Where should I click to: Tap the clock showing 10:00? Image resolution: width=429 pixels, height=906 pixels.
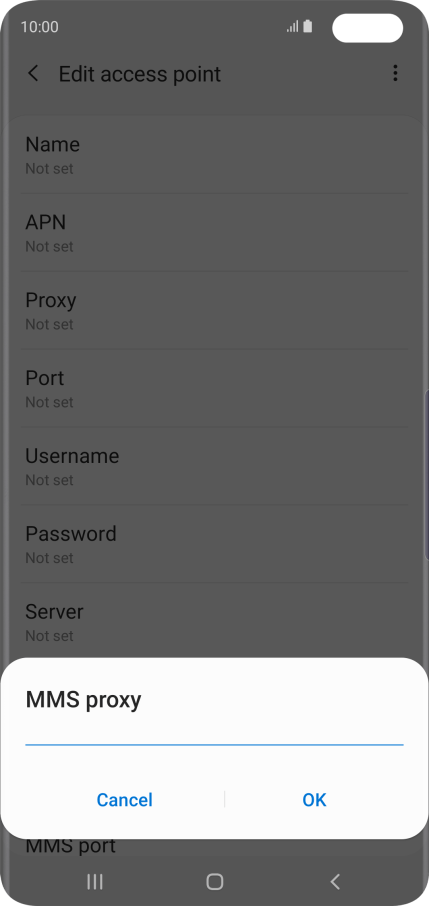click(39, 27)
